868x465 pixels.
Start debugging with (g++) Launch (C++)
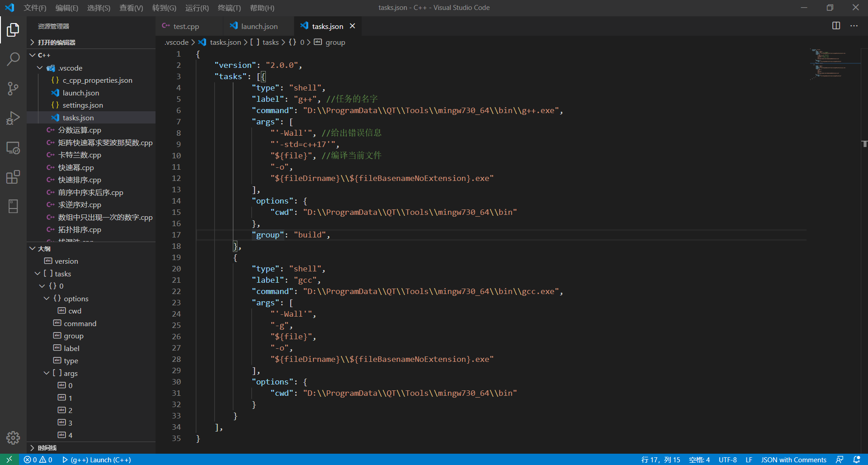tap(97, 460)
